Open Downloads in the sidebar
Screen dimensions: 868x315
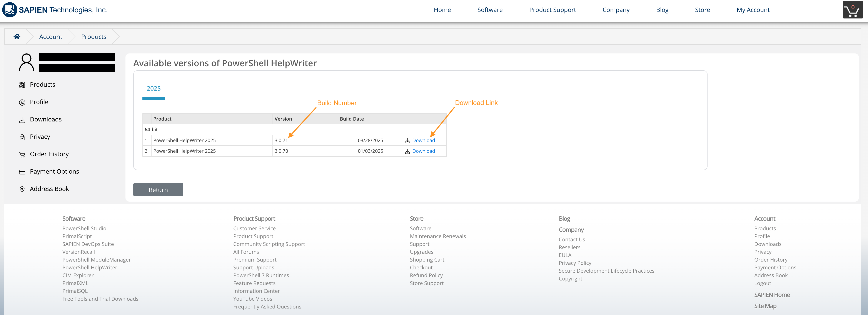coord(46,119)
